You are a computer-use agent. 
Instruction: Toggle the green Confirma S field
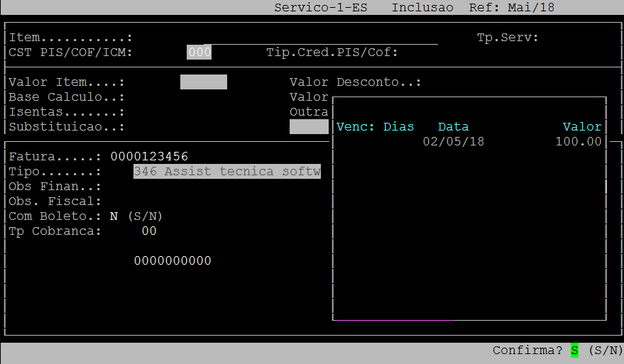[574, 351]
